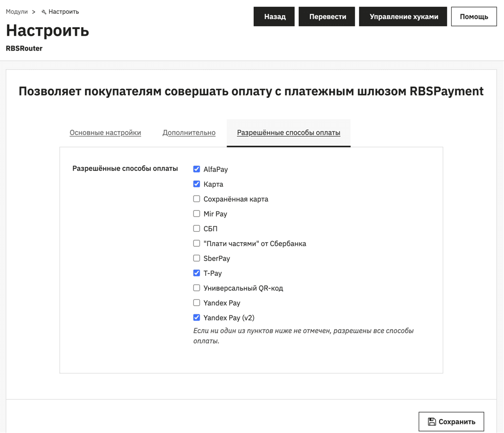Tick the SberPay checkbox

(x=196, y=258)
